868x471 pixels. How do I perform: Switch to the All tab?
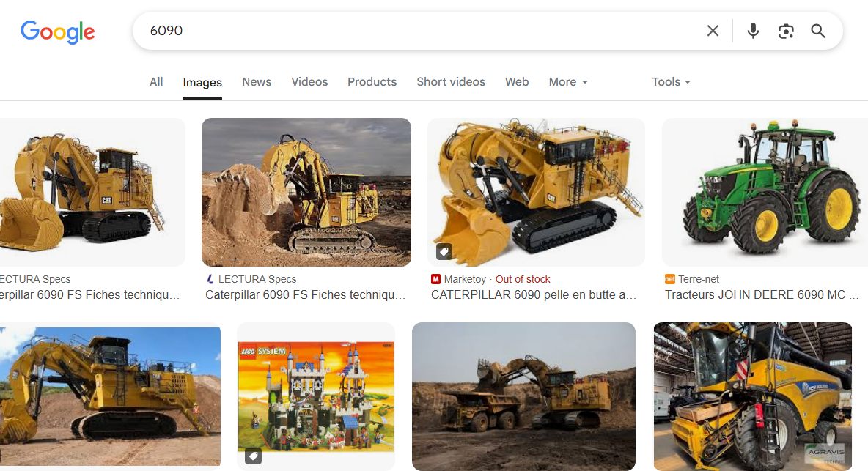coord(156,82)
